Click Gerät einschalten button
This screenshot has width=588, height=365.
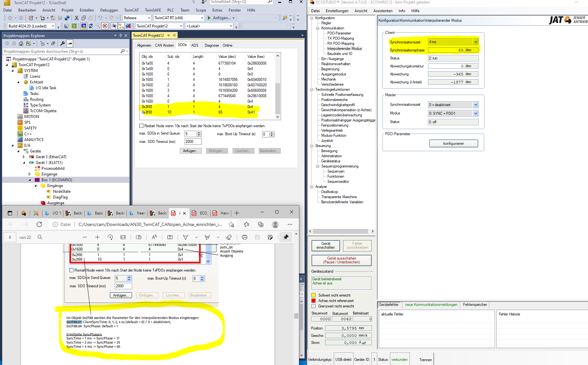point(325,245)
